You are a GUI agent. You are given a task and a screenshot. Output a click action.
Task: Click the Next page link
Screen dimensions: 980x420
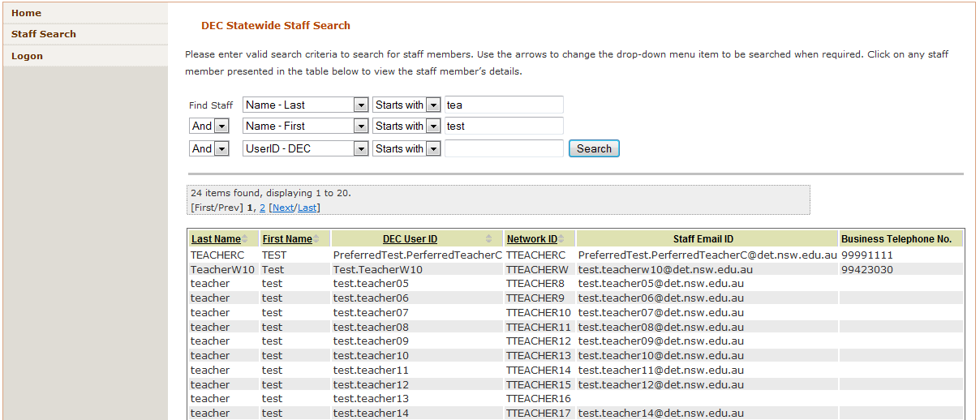click(x=283, y=208)
